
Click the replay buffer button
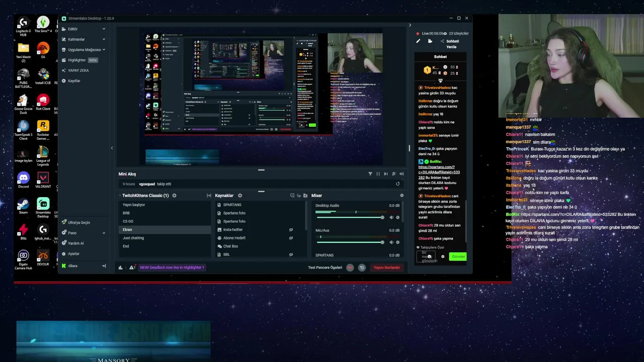(x=362, y=267)
